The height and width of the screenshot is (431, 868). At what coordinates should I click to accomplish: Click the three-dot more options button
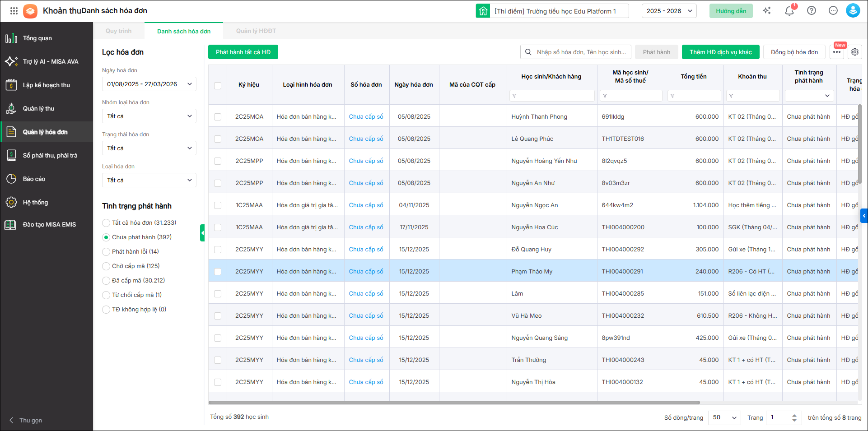(x=837, y=52)
